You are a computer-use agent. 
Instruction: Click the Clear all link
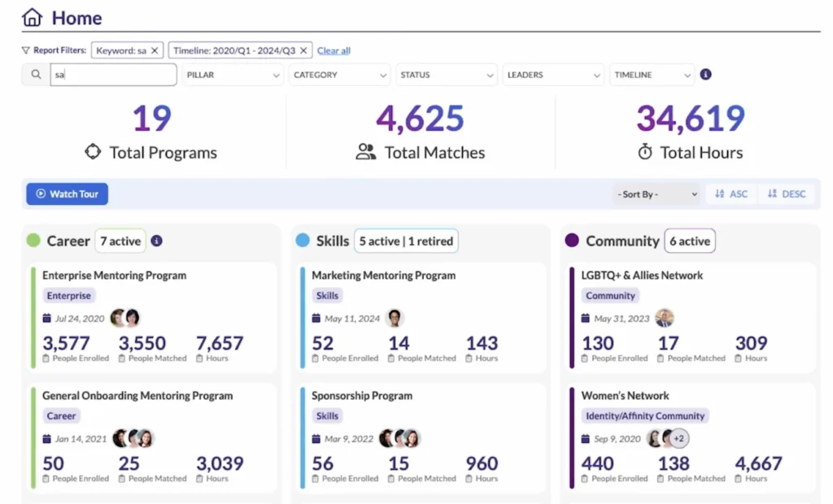[x=334, y=50]
